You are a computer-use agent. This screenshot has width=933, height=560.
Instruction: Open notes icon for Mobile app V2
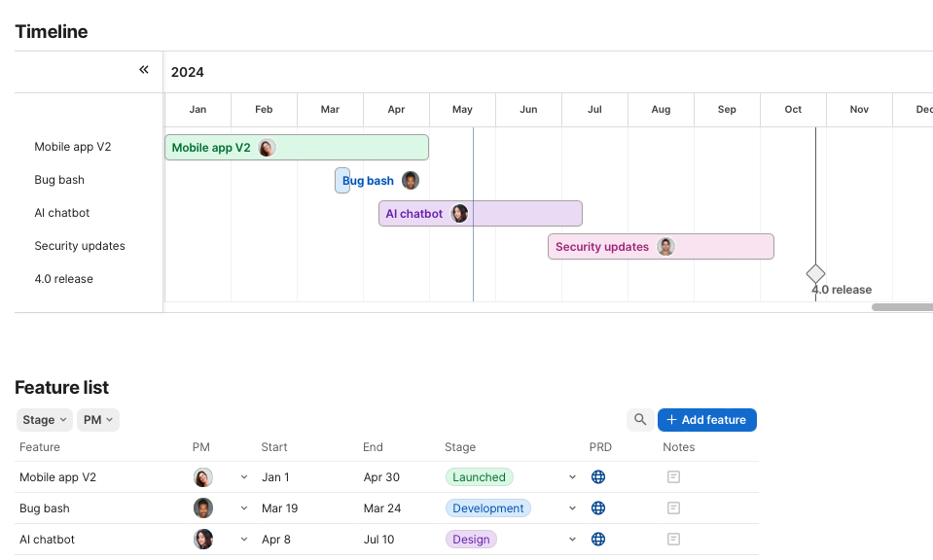point(673,477)
